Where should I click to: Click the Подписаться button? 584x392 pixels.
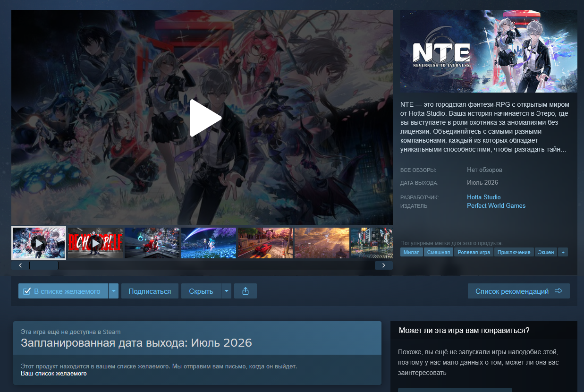coord(150,291)
